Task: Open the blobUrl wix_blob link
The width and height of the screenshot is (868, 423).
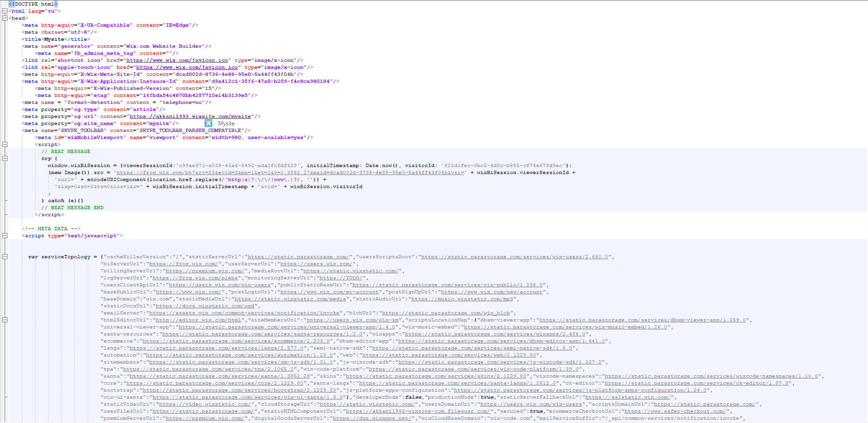Action: (x=446, y=313)
